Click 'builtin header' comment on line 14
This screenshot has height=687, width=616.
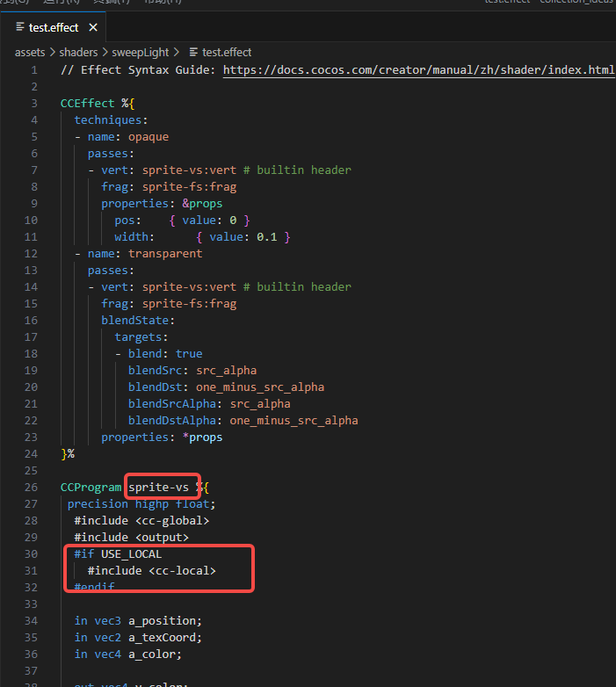(304, 287)
